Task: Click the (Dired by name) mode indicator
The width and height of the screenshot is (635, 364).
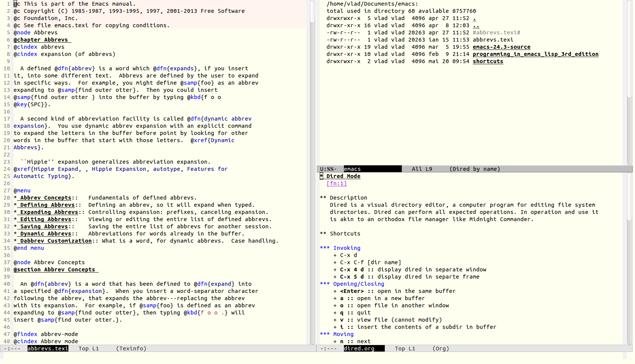Action: coord(475,169)
